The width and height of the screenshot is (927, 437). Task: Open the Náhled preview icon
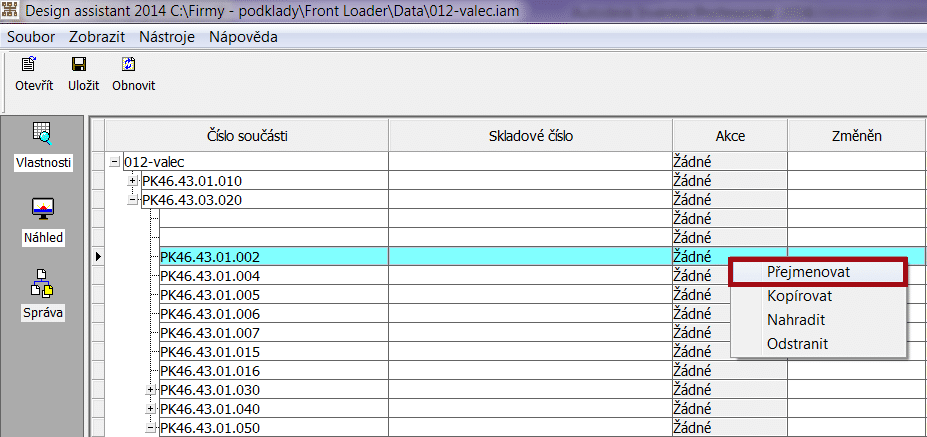point(43,208)
